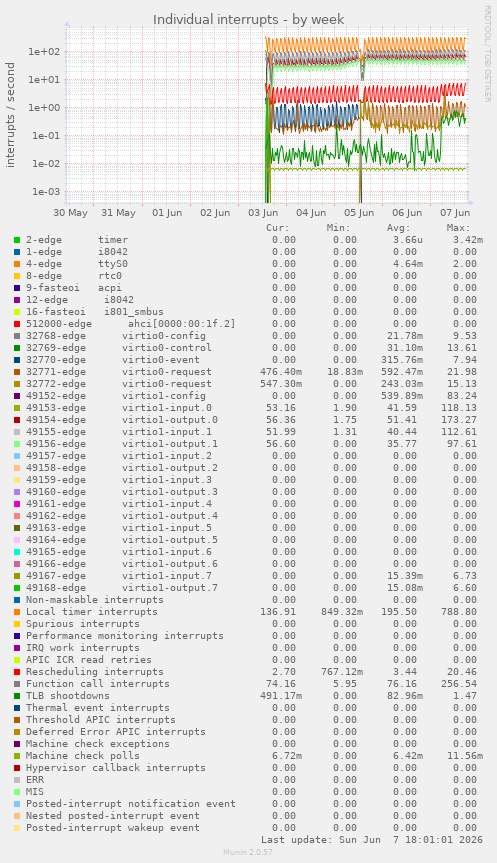The image size is (497, 863).
Task: Select the virtio0-event legend label
Action: click(113, 360)
